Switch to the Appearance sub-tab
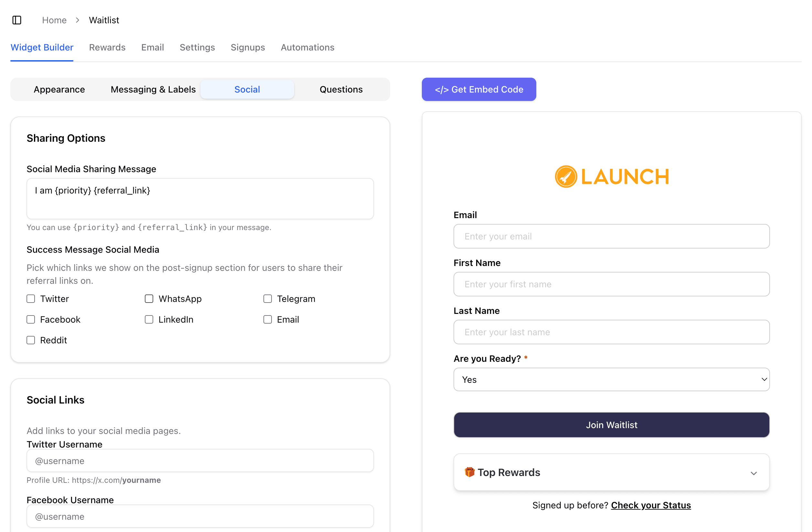This screenshot has height=532, width=812. point(59,89)
